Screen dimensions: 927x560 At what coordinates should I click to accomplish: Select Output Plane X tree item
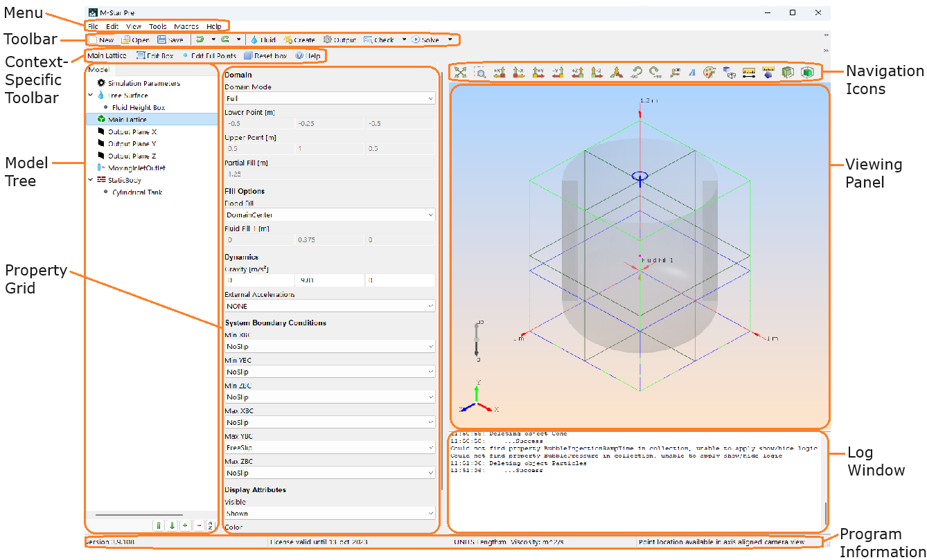pyautogui.click(x=127, y=132)
